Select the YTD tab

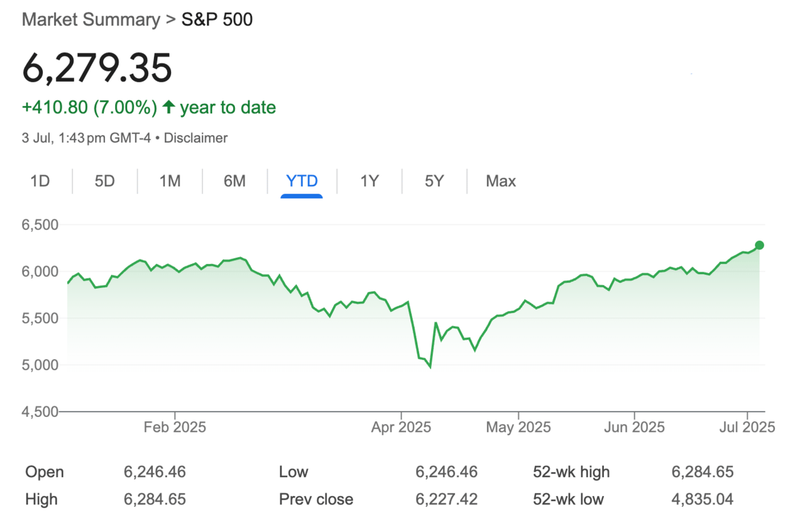(302, 181)
